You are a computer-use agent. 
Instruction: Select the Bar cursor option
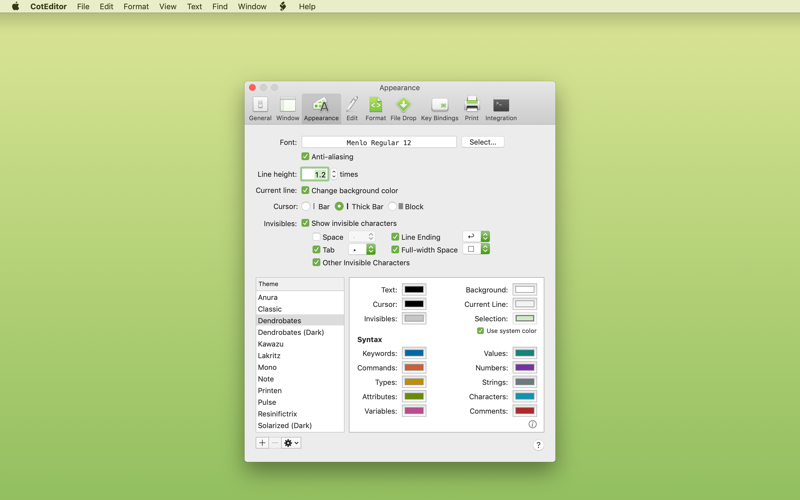tap(306, 207)
